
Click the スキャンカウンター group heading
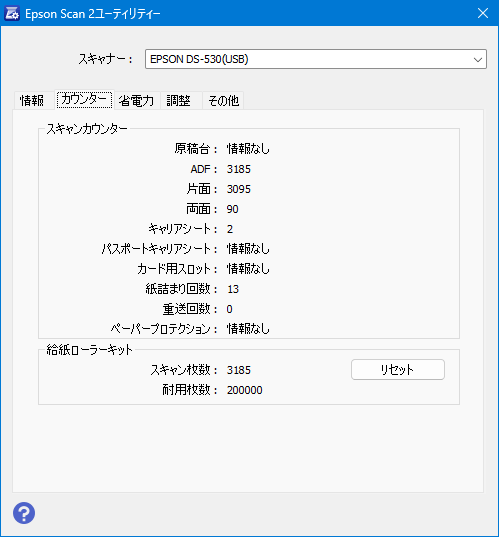tap(87, 129)
